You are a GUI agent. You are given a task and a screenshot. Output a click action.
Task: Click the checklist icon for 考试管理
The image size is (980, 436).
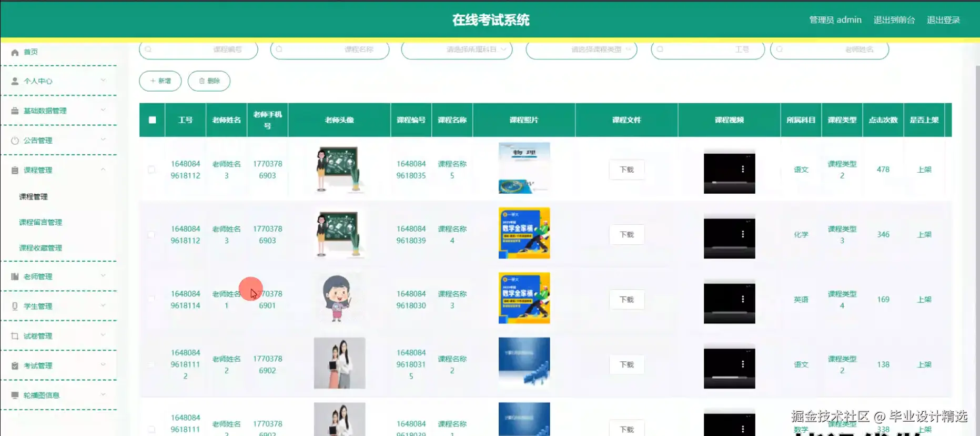point(15,365)
